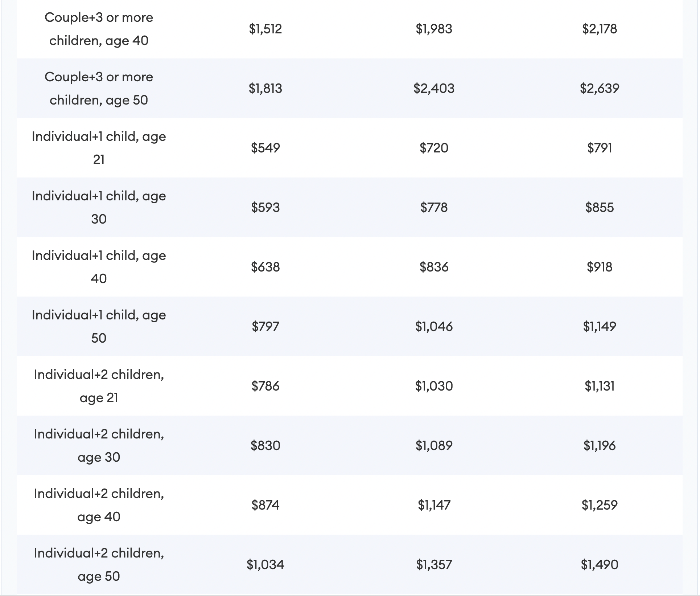This screenshot has height=596, width=700.
Task: Click the $1,131 price cell
Action: (600, 386)
